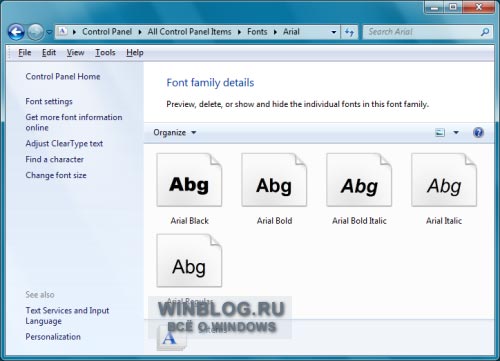
Task: Open the Personalization link
Action: pyautogui.click(x=53, y=337)
